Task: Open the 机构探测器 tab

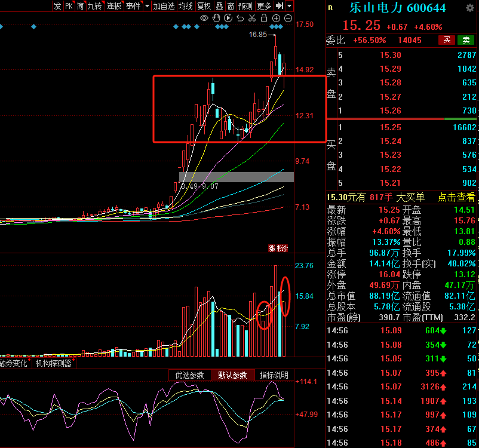Action: (54, 363)
